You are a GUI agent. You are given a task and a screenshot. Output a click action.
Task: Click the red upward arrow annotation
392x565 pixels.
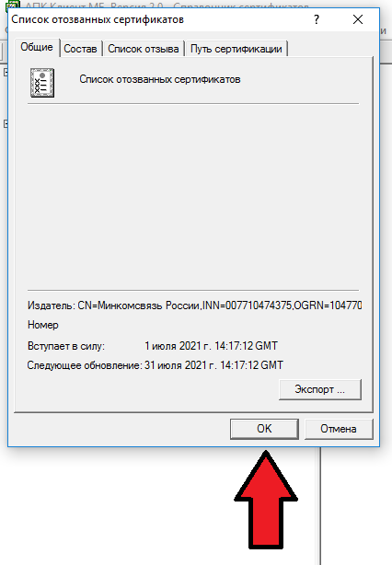pos(266,500)
